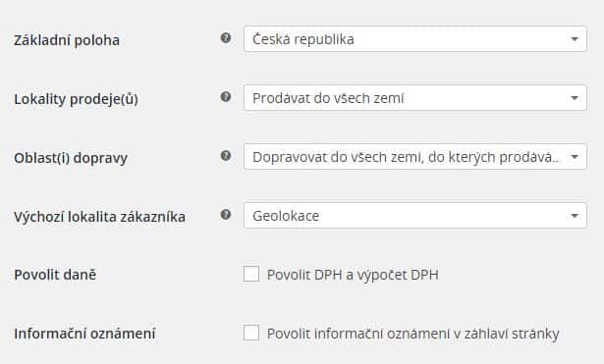Click the Výchozí lokalita zákazníka label
Image resolution: width=604 pixels, height=364 pixels.
[x=99, y=217]
